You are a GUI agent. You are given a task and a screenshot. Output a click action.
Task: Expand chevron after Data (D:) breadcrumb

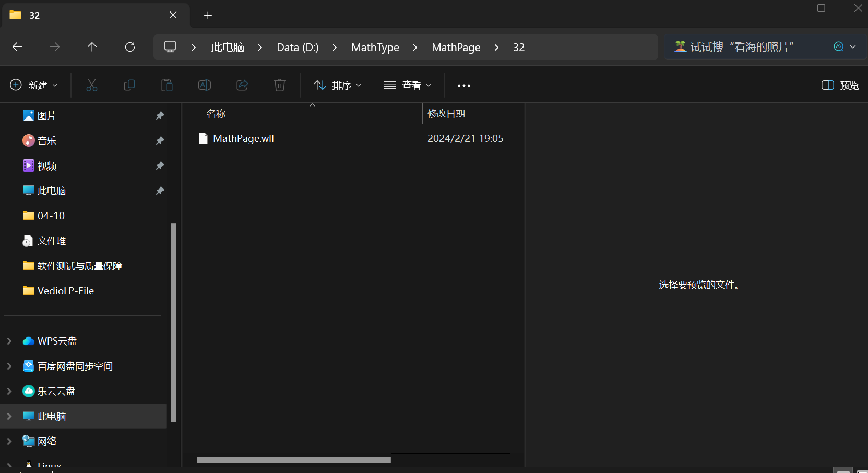point(335,47)
